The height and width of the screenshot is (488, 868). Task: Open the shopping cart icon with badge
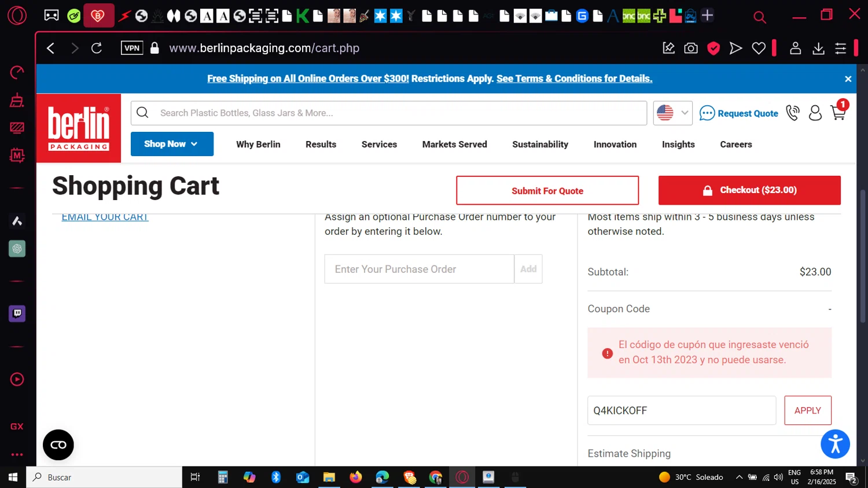[838, 112]
